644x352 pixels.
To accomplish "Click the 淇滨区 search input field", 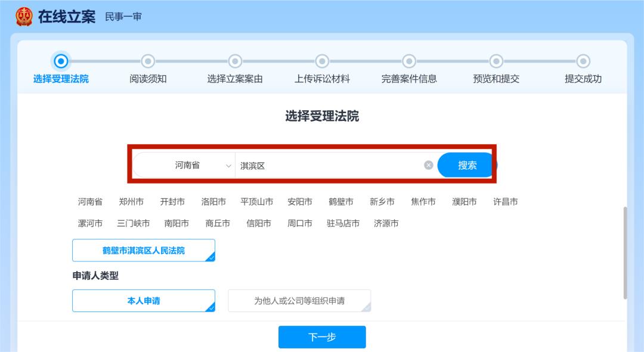I will click(329, 166).
